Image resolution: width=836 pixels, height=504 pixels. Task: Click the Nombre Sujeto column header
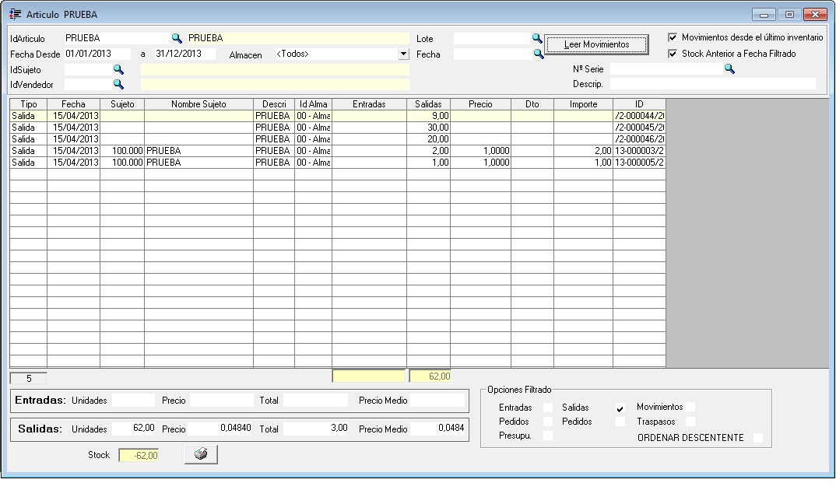coord(198,104)
